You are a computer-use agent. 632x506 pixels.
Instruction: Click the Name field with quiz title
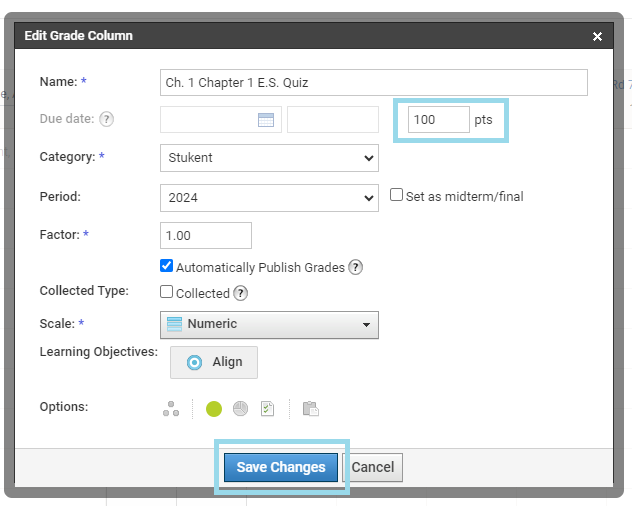pos(374,82)
